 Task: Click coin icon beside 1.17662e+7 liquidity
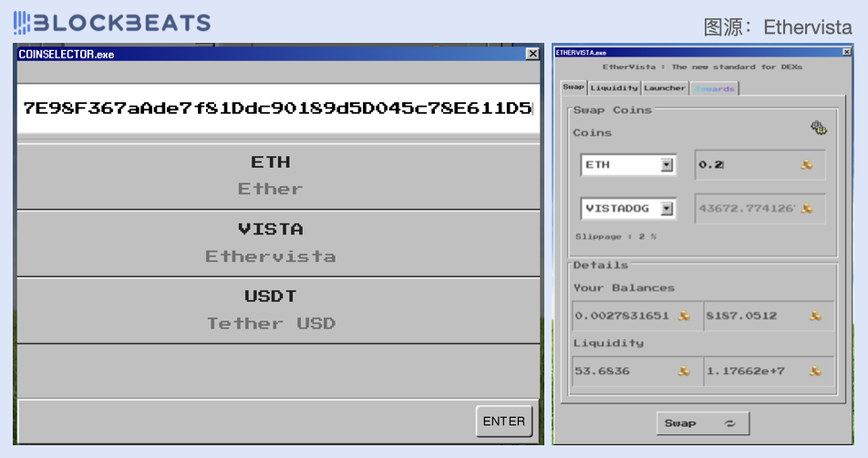pos(815,371)
